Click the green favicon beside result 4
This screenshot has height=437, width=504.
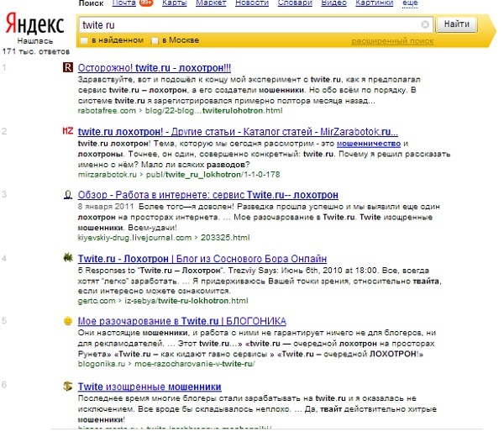68,257
